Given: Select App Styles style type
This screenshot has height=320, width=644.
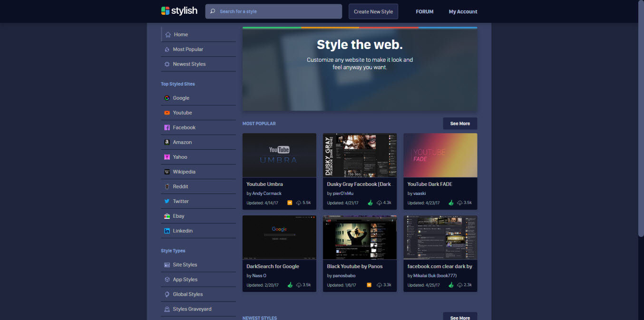Looking at the screenshot, I should pos(198,280).
